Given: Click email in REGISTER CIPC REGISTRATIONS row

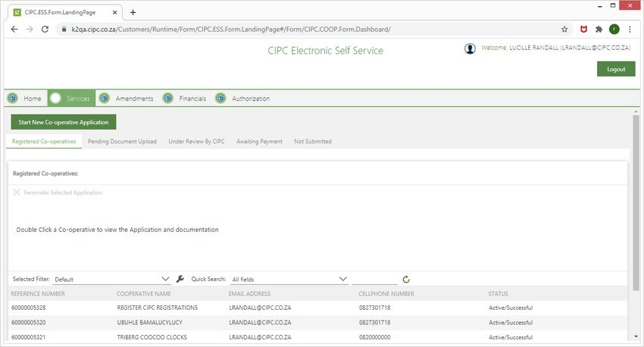Looking at the screenshot, I should click(x=260, y=308).
